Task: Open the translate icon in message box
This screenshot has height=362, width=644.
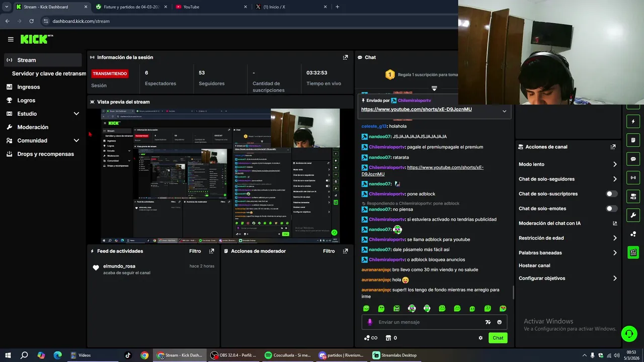Action: point(488,322)
